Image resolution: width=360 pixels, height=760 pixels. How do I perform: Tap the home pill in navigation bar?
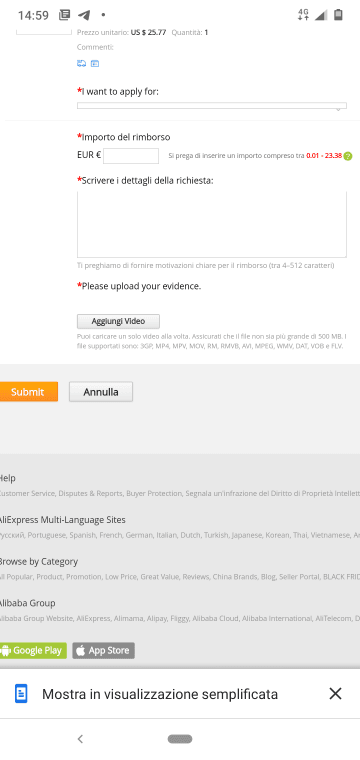tap(180, 739)
